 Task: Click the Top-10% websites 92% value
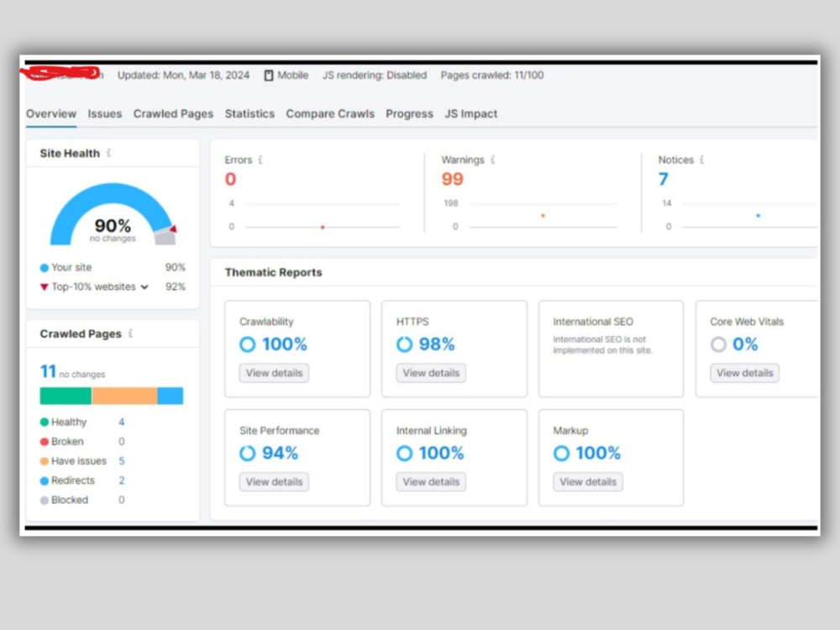[x=176, y=286]
